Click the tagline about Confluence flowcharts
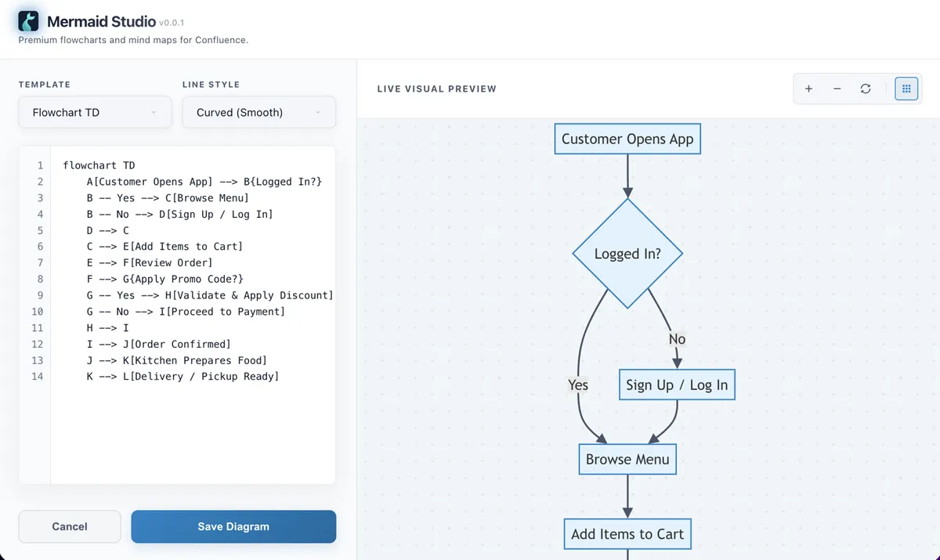The image size is (940, 560). [133, 39]
